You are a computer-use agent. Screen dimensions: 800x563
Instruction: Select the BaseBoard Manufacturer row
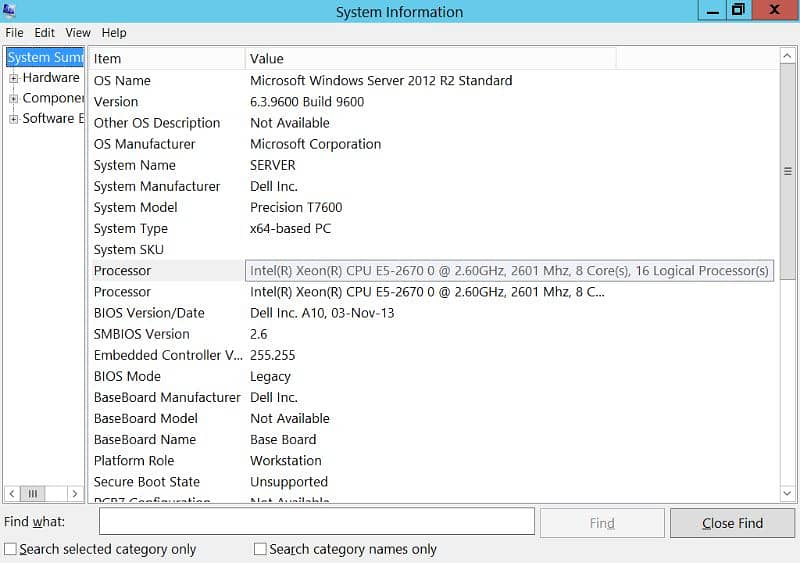[x=433, y=398]
